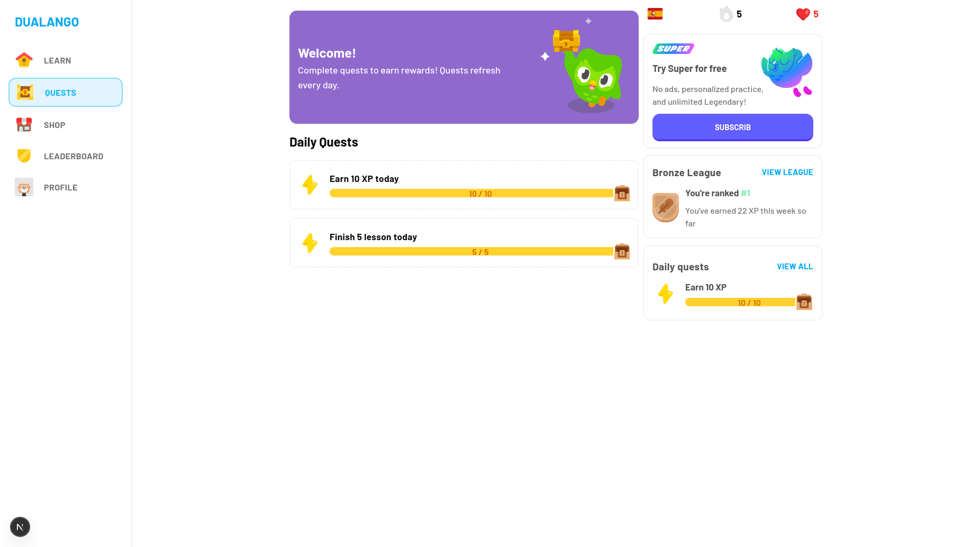980x547 pixels.
Task: Click the treasure chest on Earn 10 XP today
Action: (x=622, y=193)
